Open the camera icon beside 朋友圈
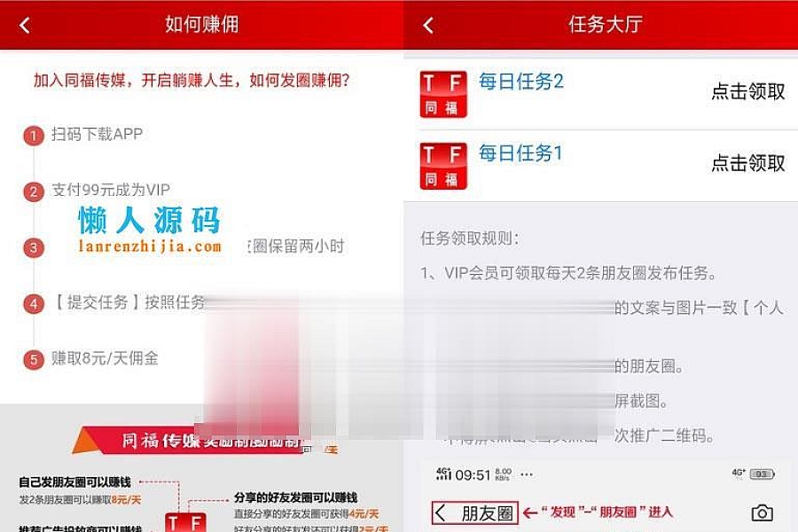This screenshot has height=532, width=798. coord(762,512)
